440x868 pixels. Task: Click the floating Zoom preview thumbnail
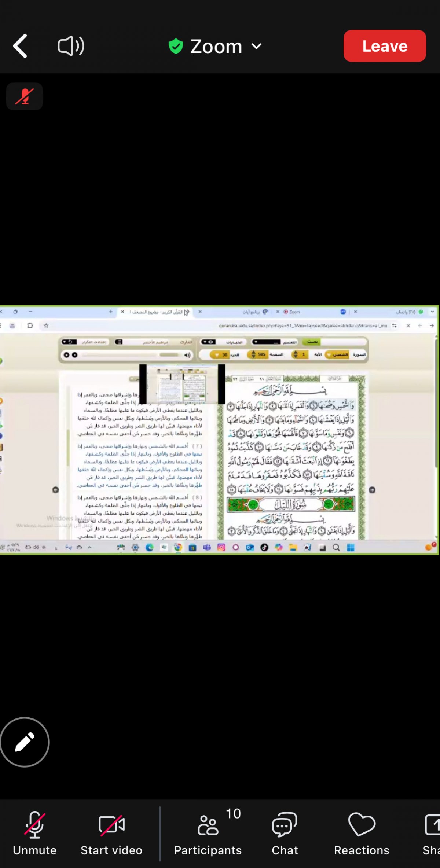(182, 384)
